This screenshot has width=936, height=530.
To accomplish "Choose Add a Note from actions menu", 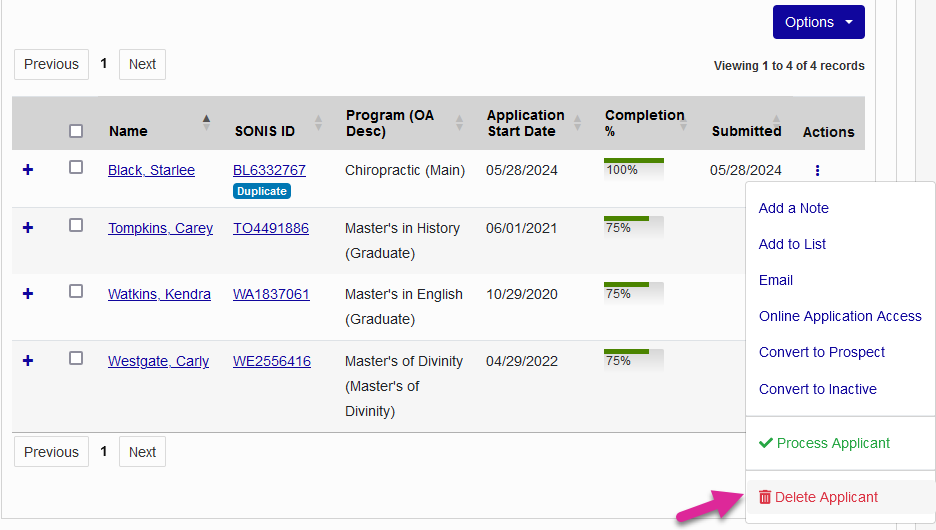I will [793, 208].
